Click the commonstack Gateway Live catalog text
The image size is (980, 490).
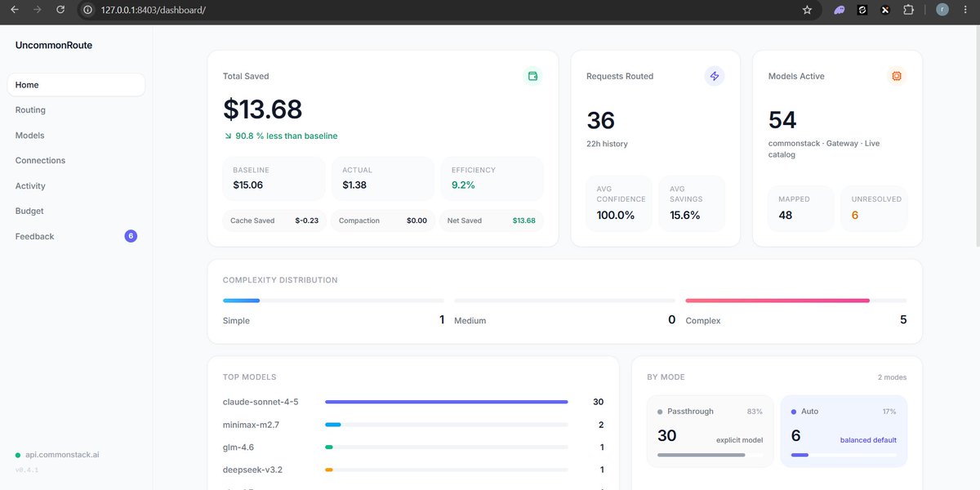pos(824,149)
